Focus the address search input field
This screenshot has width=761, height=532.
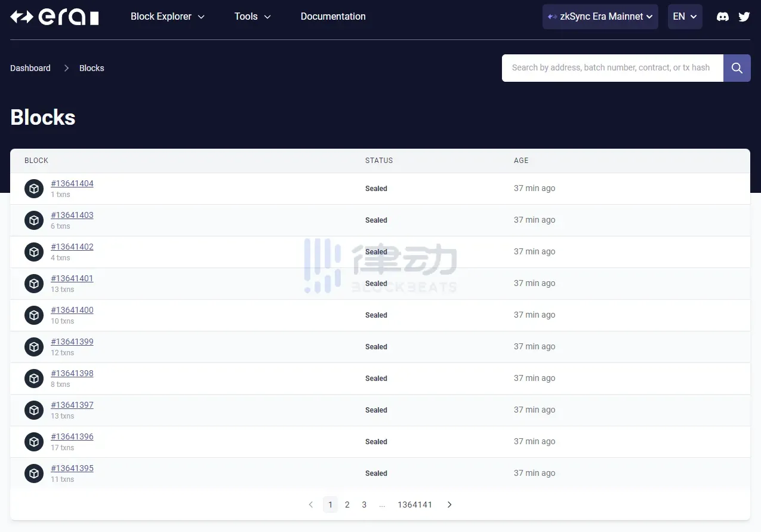click(x=612, y=68)
